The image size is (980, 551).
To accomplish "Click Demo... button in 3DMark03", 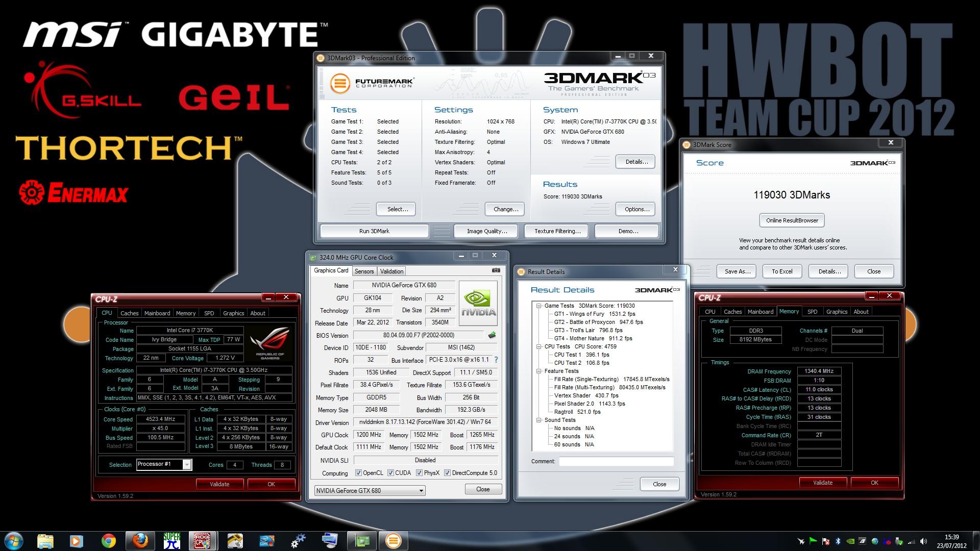I will tap(628, 231).
